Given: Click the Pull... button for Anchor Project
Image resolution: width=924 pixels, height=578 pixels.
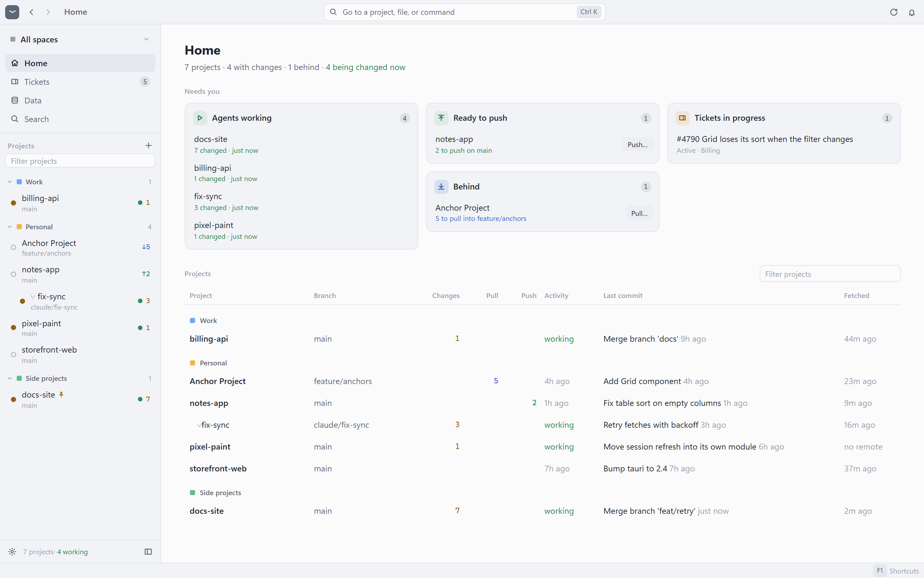Looking at the screenshot, I should point(639,213).
